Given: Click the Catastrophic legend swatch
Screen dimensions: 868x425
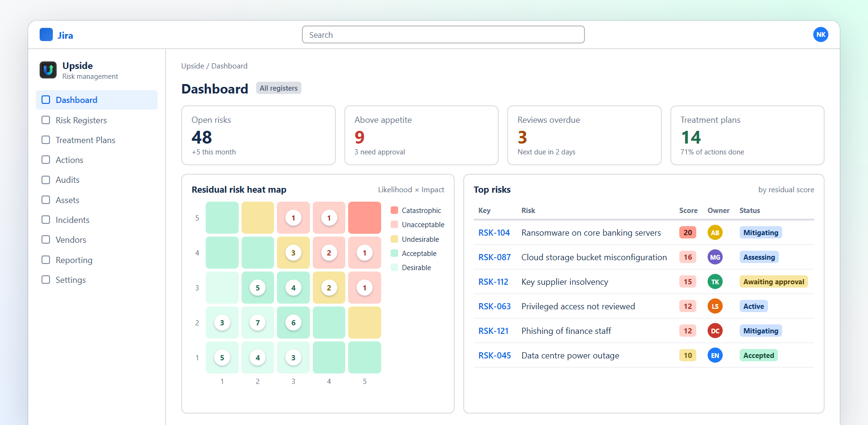Looking at the screenshot, I should point(394,210).
